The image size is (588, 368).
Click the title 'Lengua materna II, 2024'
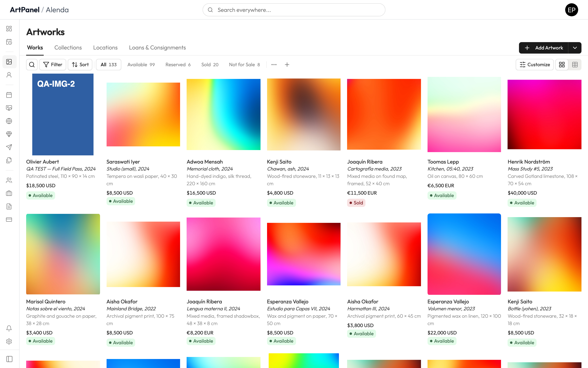coord(213,309)
